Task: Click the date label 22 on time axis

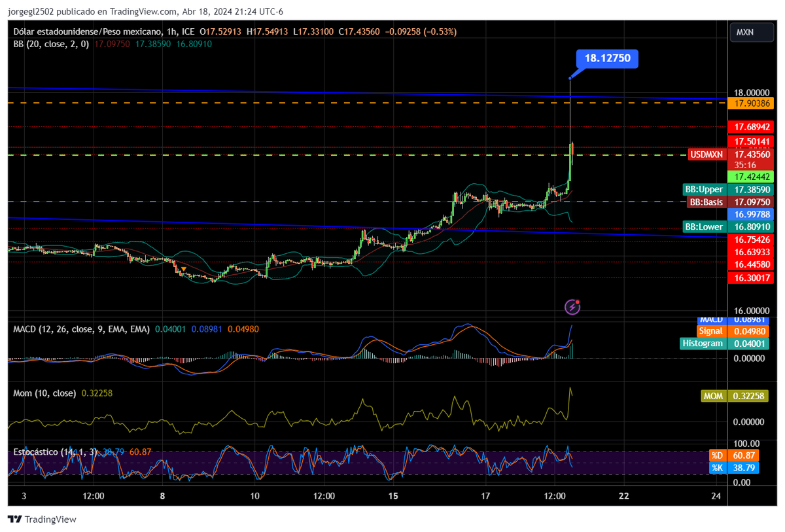Action: 623,496
